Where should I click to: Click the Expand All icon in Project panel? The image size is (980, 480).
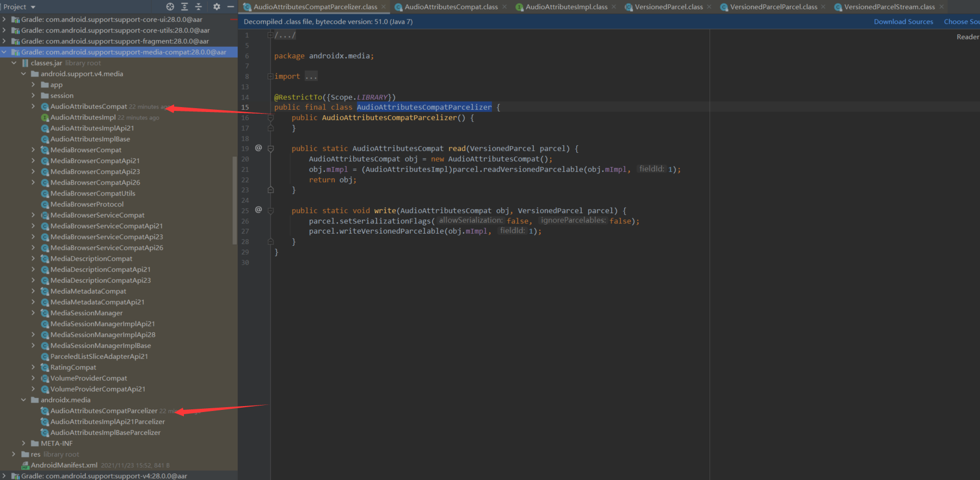[x=184, y=7]
